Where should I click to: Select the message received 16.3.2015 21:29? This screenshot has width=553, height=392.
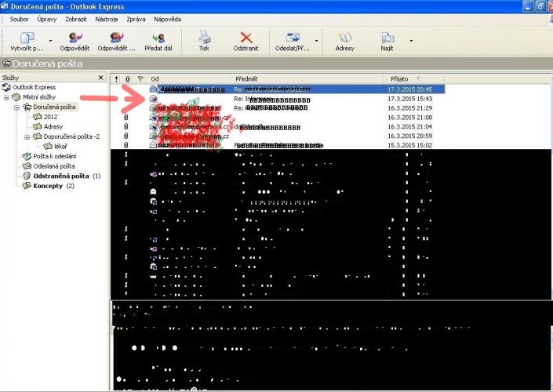point(278,108)
